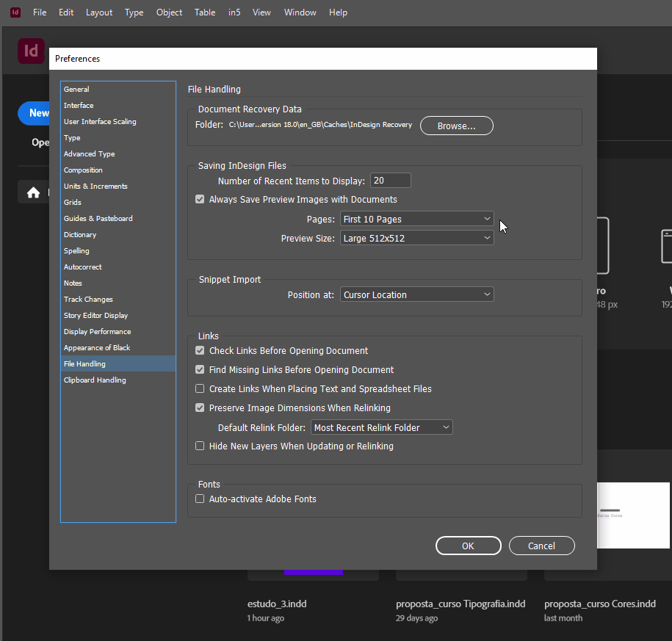Select User Interface Scaling category
Screen dimensions: 672x641
coord(118,122)
